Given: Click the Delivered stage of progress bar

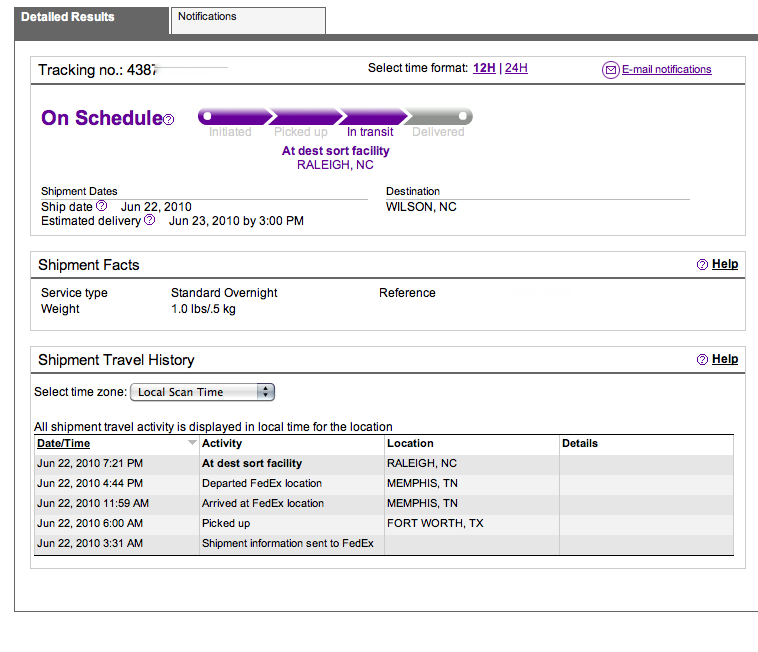Looking at the screenshot, I should point(438,116).
